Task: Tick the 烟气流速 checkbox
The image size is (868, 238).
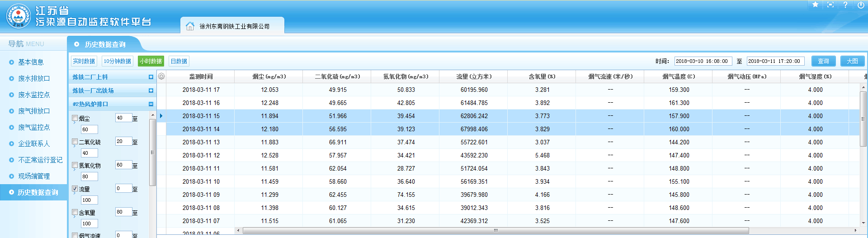Action: [75, 235]
